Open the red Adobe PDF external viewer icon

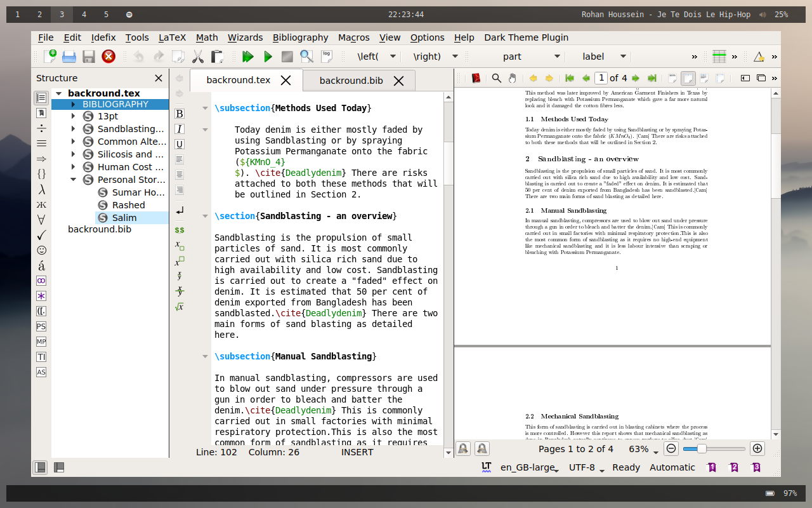click(476, 78)
